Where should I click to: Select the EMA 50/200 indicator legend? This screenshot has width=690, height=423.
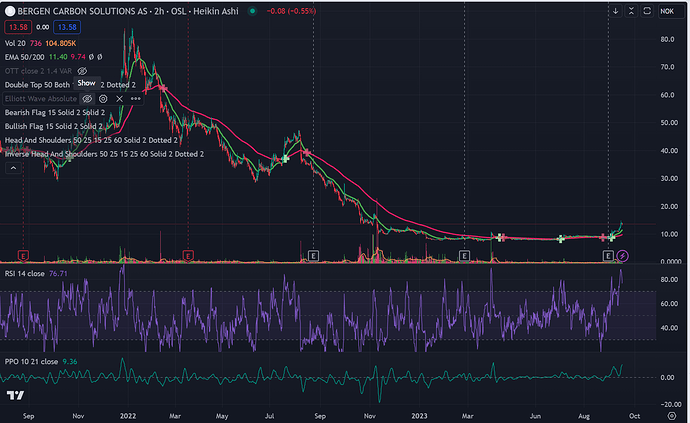pos(25,57)
